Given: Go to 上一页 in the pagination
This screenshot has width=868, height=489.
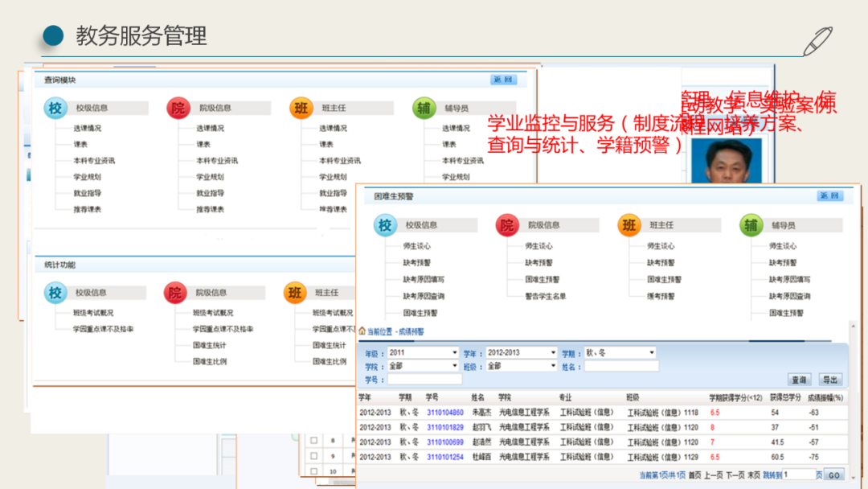Looking at the screenshot, I should point(714,475).
